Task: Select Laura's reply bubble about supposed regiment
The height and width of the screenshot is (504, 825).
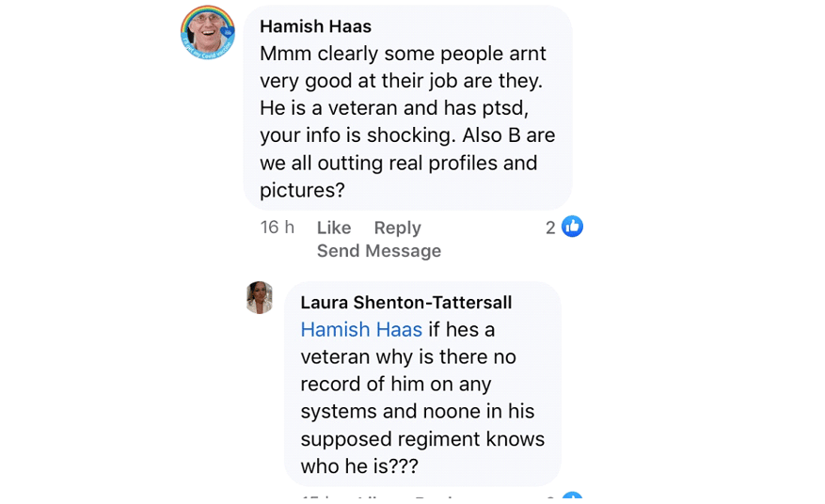Action: pos(422,384)
